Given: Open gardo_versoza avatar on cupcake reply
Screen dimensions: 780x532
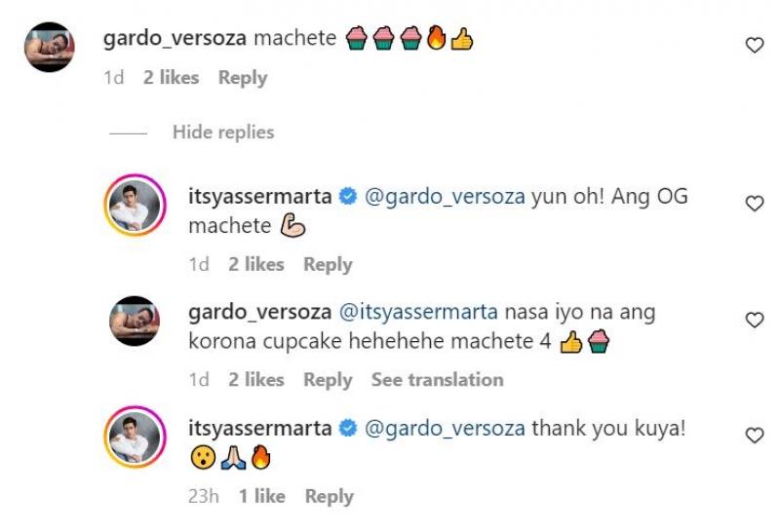Looking at the screenshot, I should click(135, 322).
